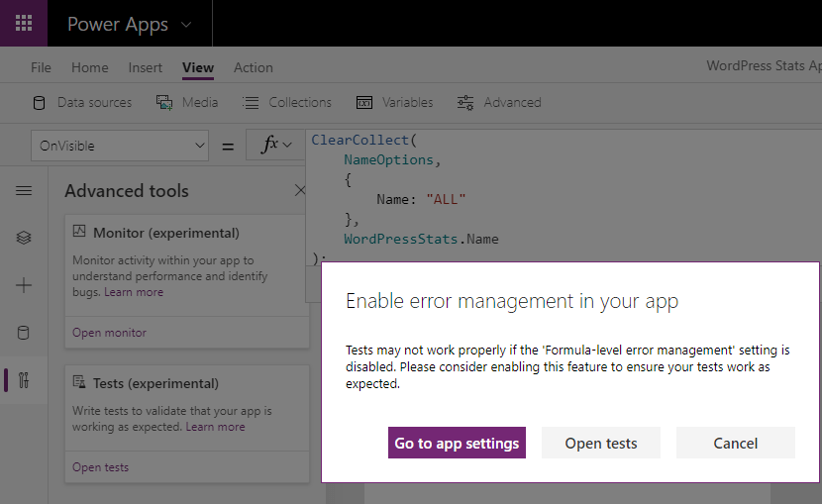Click the Variables icon in the ribbon
Screen dimensions: 822x504
[364, 103]
